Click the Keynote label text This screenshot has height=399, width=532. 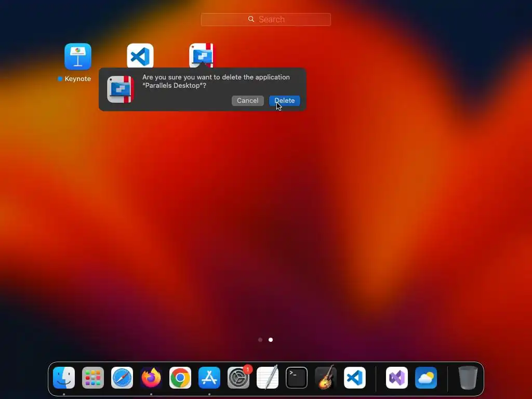[x=78, y=79]
